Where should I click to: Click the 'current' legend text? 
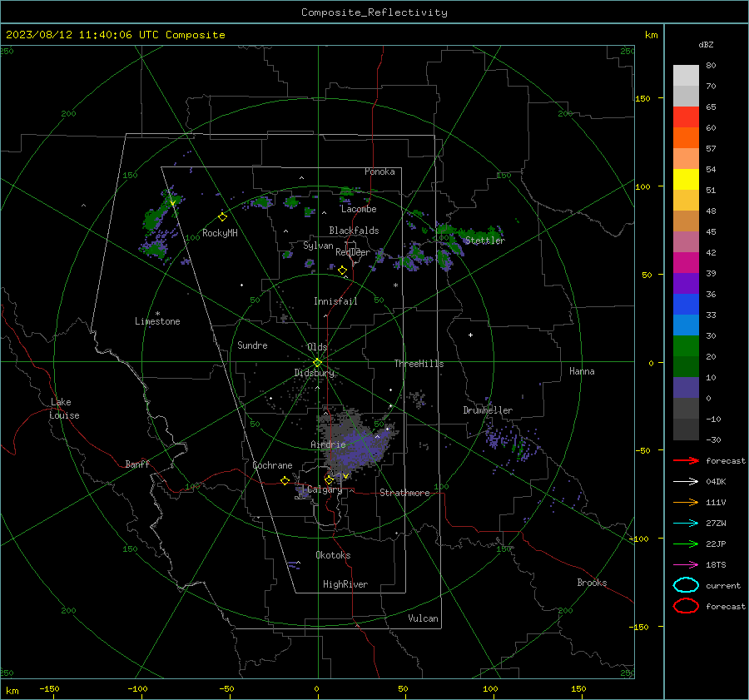coord(722,585)
